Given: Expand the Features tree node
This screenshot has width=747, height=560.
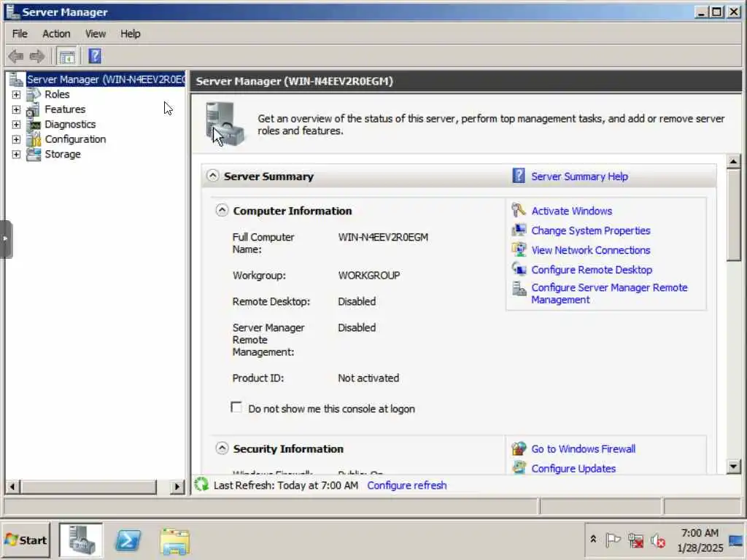Looking at the screenshot, I should 16,109.
